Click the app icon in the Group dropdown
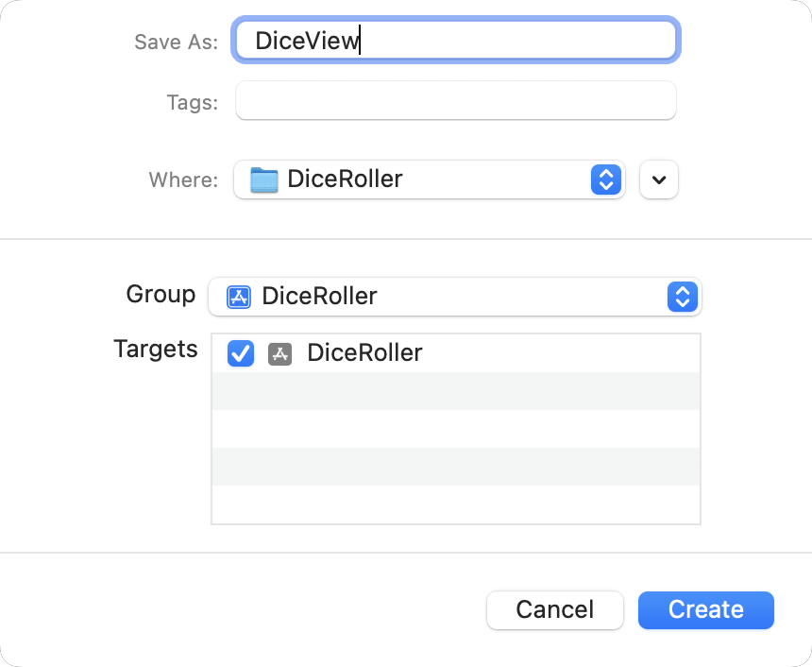This screenshot has height=667, width=812. 239,297
